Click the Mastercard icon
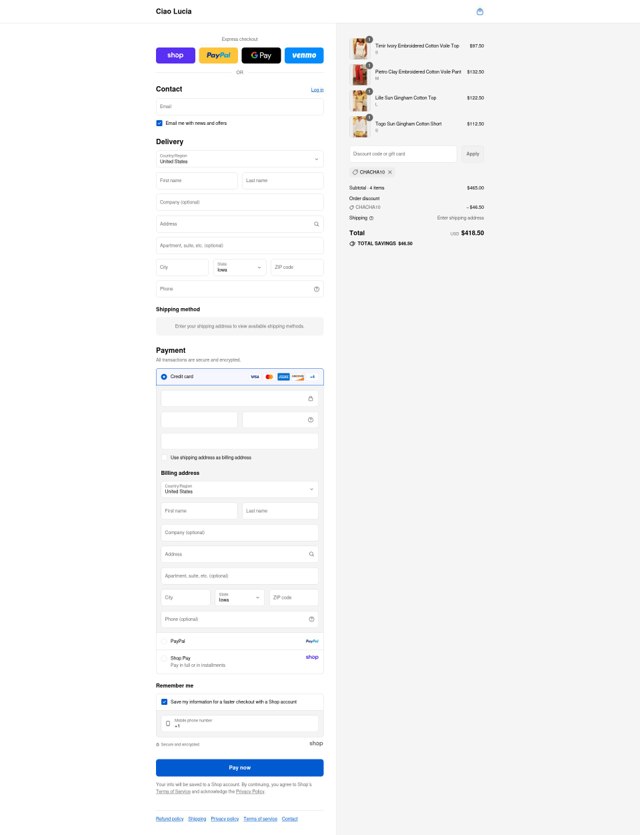640x835 pixels. [x=269, y=376]
